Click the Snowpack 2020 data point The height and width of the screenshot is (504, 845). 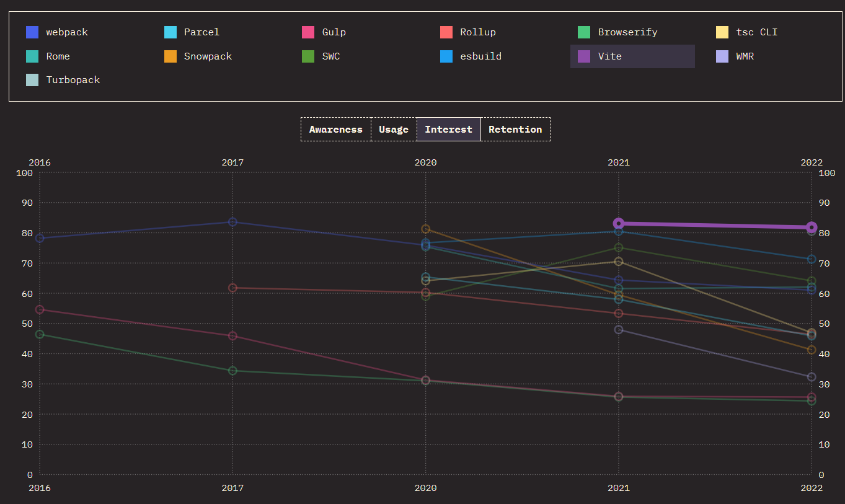[x=425, y=229]
